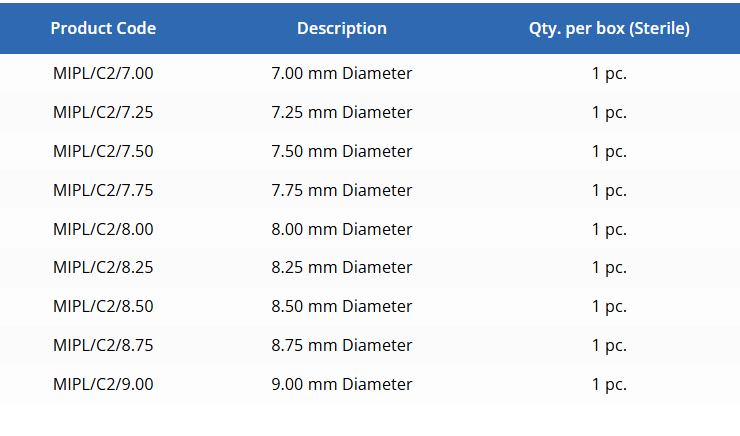
Task: Select product code MIPL/C2/7.25
Action: coord(103,112)
